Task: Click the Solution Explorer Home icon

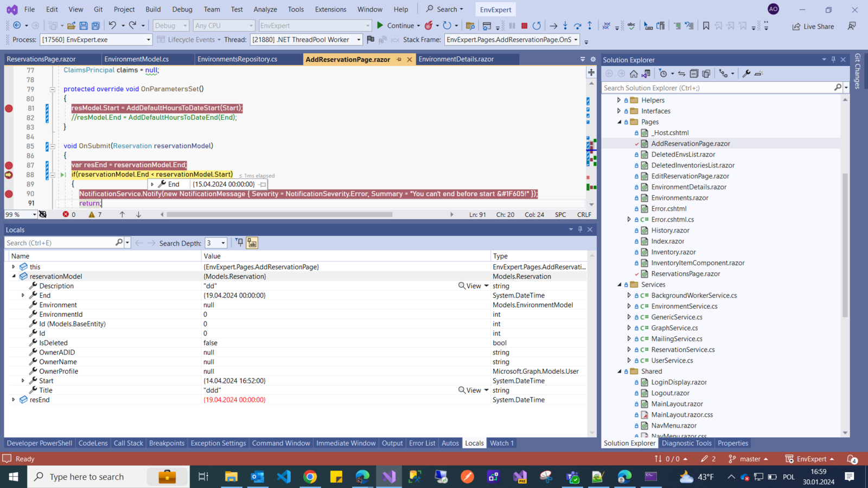Action: tap(634, 74)
